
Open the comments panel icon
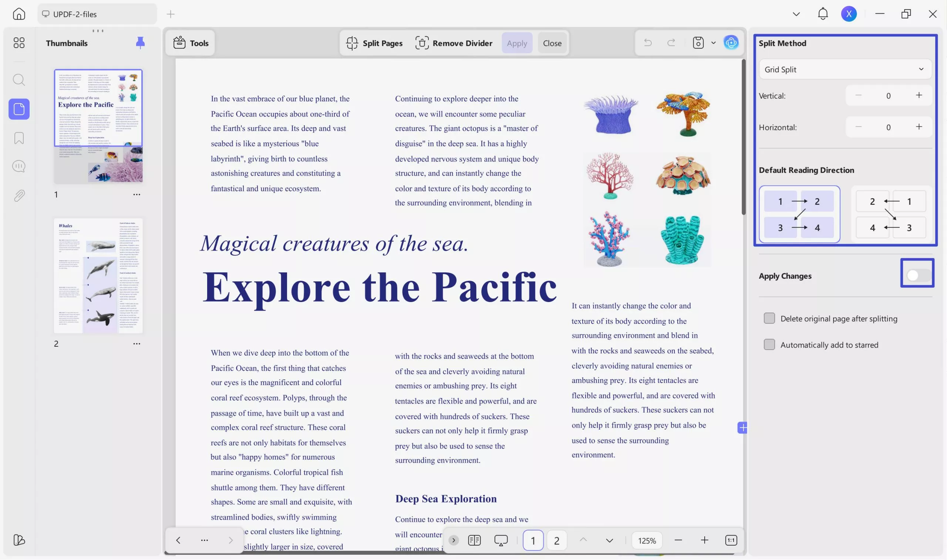coord(19,166)
